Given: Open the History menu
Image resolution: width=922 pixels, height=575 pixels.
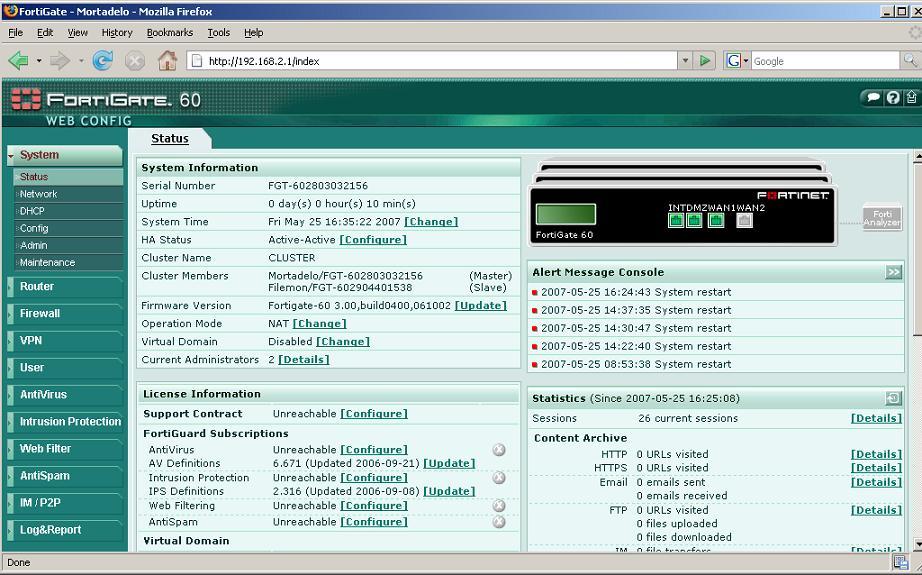Looking at the screenshot, I should coord(116,33).
